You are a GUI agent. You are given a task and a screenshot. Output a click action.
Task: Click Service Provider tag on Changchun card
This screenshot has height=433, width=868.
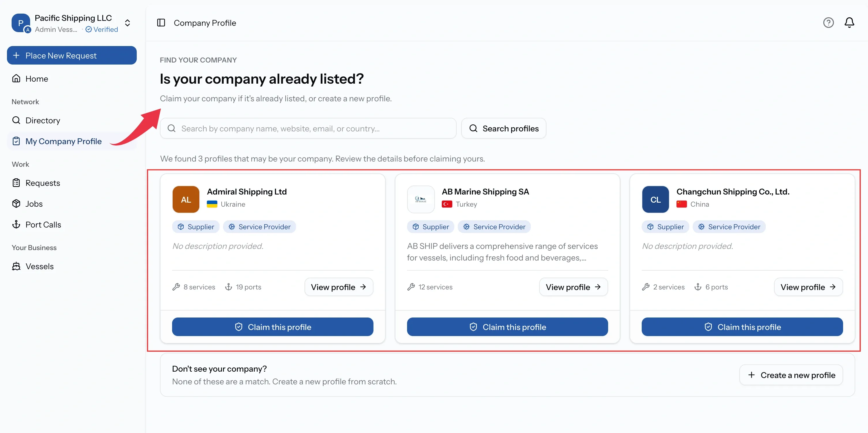[x=729, y=227]
